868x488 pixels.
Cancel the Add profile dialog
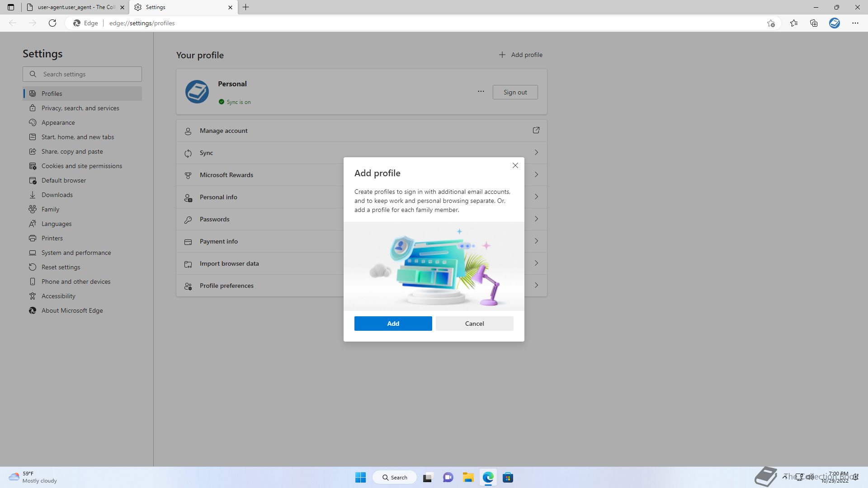coord(474,324)
